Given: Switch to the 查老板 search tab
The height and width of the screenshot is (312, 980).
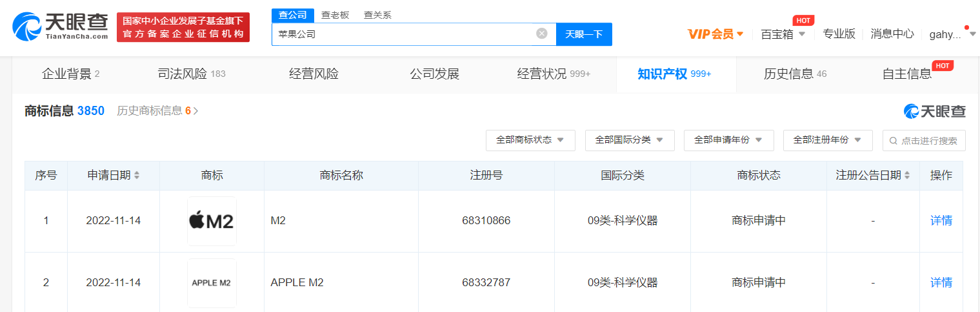Looking at the screenshot, I should tap(335, 15).
